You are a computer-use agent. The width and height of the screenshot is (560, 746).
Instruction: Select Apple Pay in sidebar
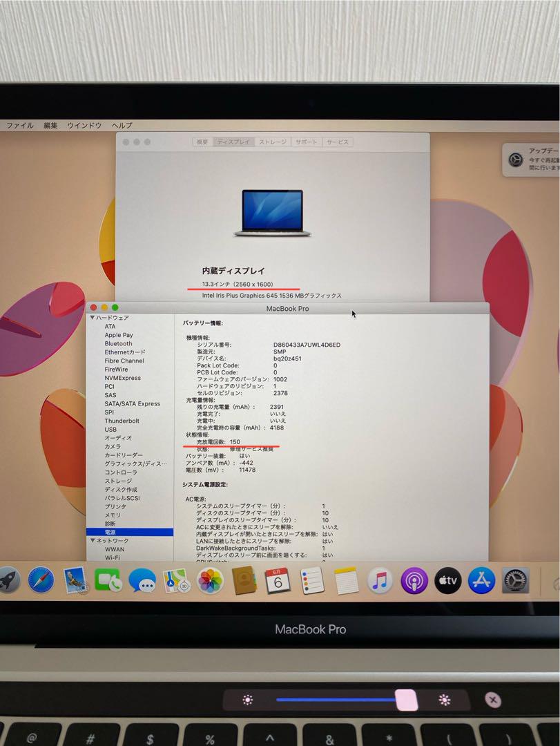[119, 335]
